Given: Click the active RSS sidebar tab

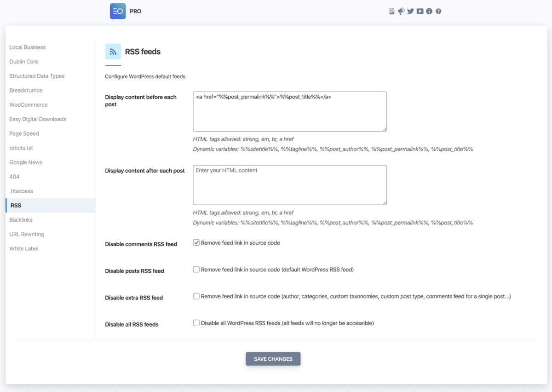Looking at the screenshot, I should click(51, 205).
